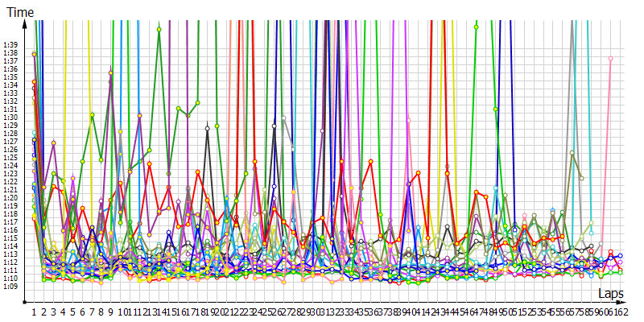This screenshot has width=644, height=322.
Task: Click the lap 1 label on the horizontal axis
Action: pyautogui.click(x=34, y=311)
